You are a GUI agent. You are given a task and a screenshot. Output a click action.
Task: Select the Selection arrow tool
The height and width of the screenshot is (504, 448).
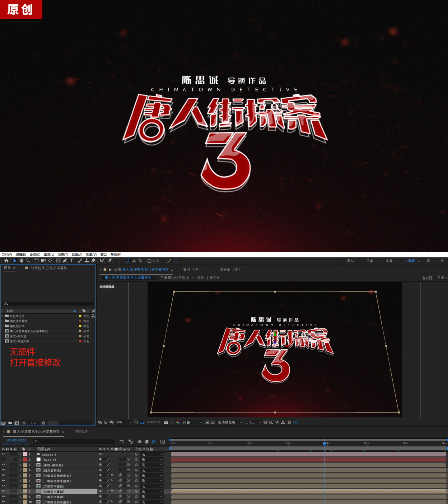[x=15, y=261]
